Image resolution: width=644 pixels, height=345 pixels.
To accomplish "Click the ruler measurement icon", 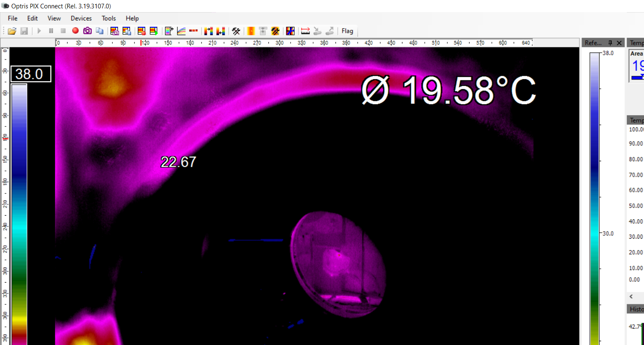I will pos(305,31).
